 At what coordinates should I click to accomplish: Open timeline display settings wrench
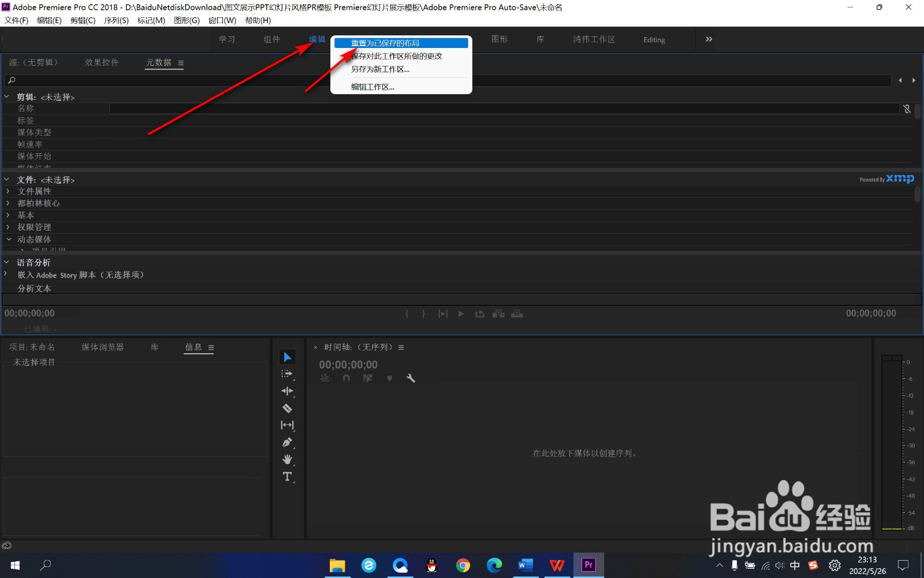click(411, 378)
